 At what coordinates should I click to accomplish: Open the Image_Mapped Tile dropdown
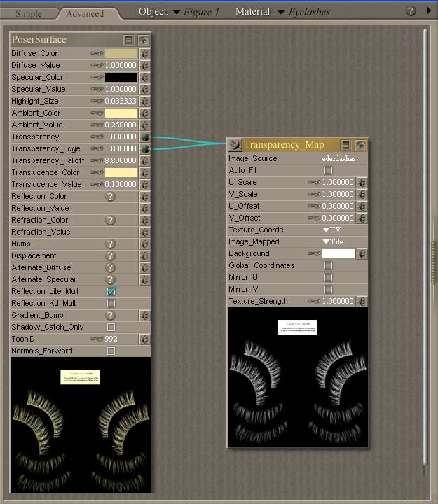tap(333, 241)
